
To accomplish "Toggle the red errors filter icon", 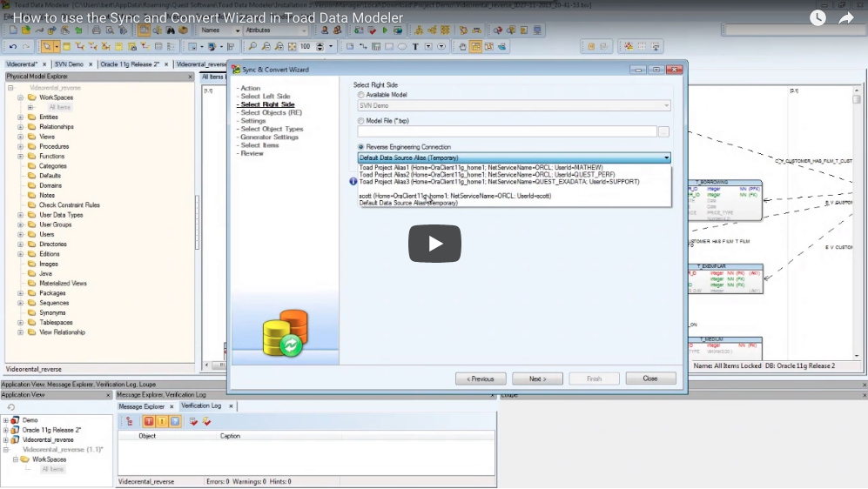I will [x=149, y=421].
